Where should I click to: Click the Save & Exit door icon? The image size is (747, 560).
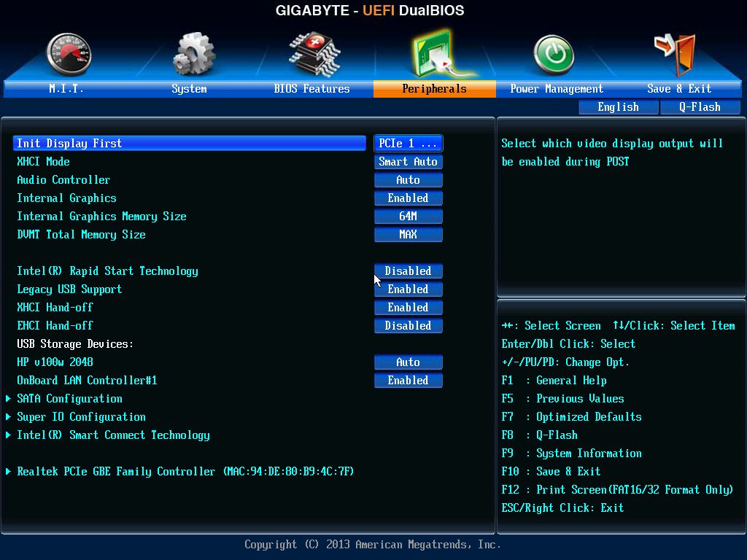(x=676, y=54)
